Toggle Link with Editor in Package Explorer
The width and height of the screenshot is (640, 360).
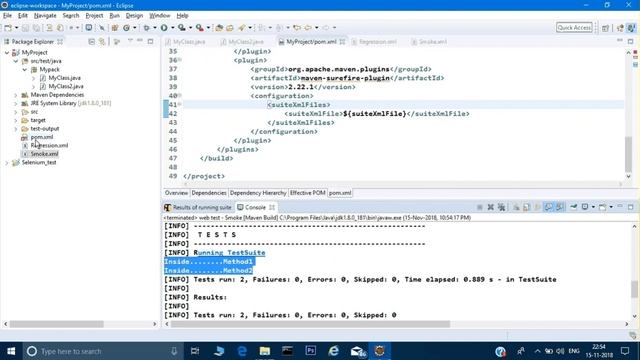click(x=102, y=42)
